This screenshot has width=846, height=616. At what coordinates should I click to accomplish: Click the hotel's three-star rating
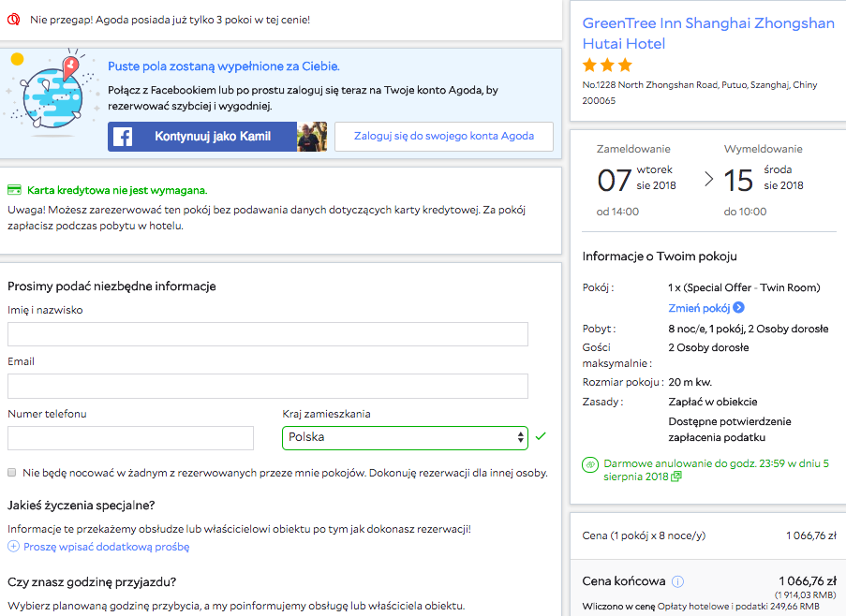coord(607,66)
